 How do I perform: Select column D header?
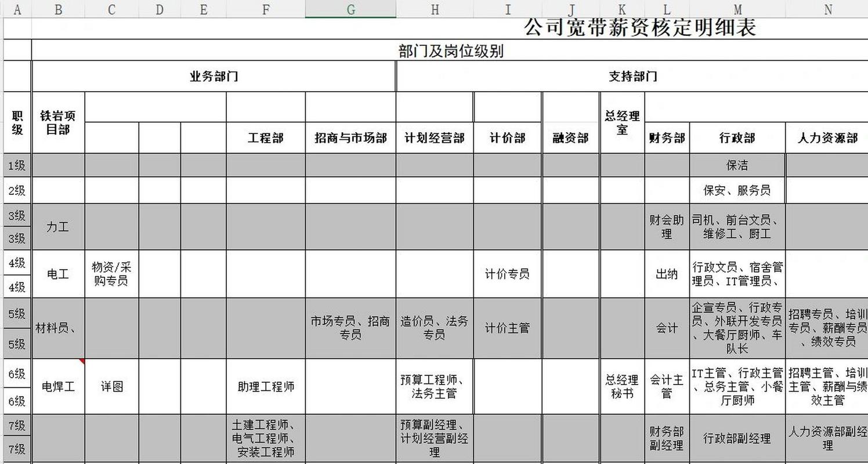point(160,9)
